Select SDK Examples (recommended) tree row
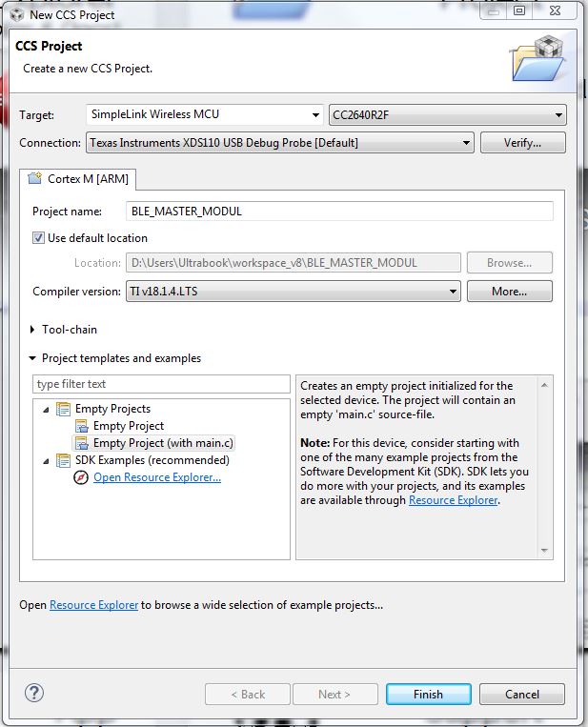The width and height of the screenshot is (588, 727). tap(152, 460)
